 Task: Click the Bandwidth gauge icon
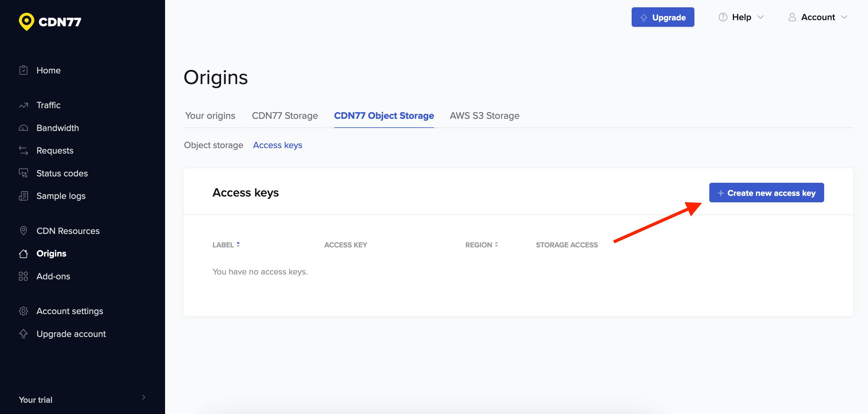23,128
